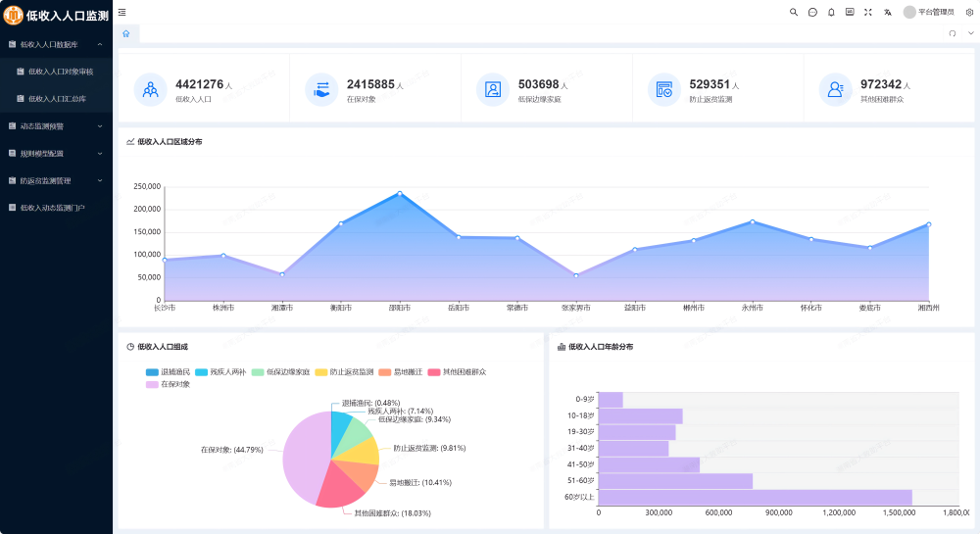
Task: Click the grey user avatar
Action: 909,12
